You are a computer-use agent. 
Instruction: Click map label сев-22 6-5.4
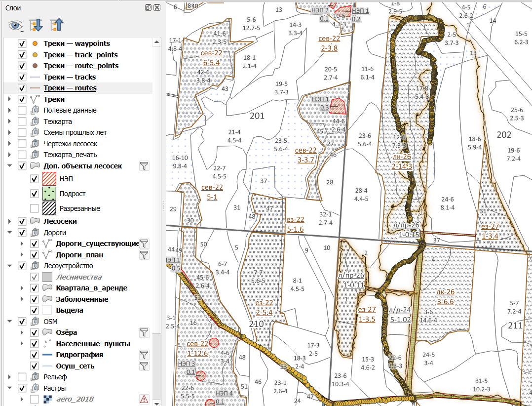tap(211, 58)
